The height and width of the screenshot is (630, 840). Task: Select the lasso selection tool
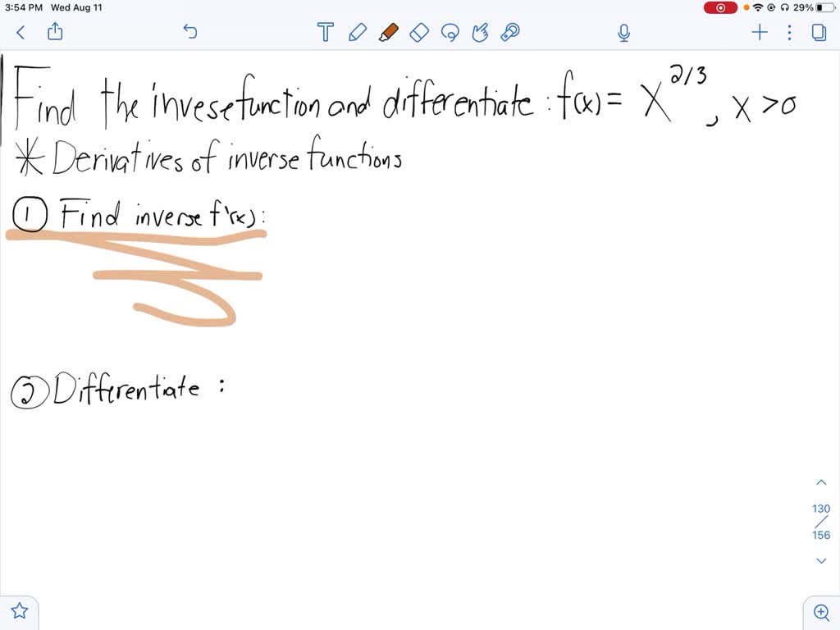[450, 32]
